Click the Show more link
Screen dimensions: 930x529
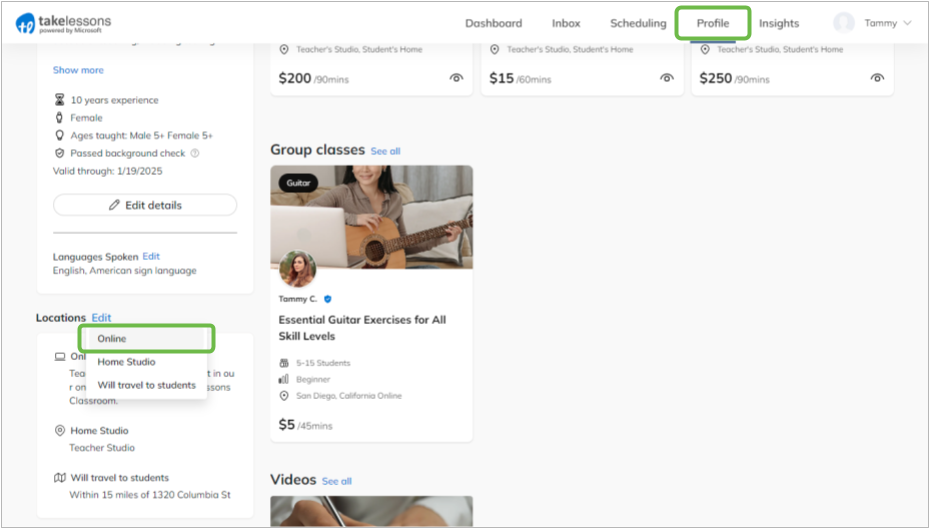[x=78, y=70]
